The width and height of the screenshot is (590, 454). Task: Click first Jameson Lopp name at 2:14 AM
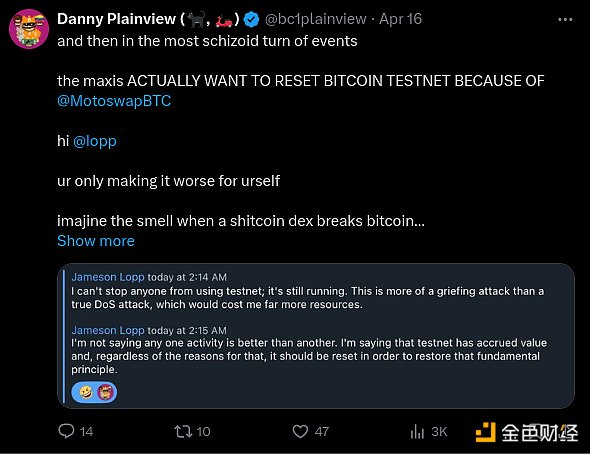click(x=108, y=277)
